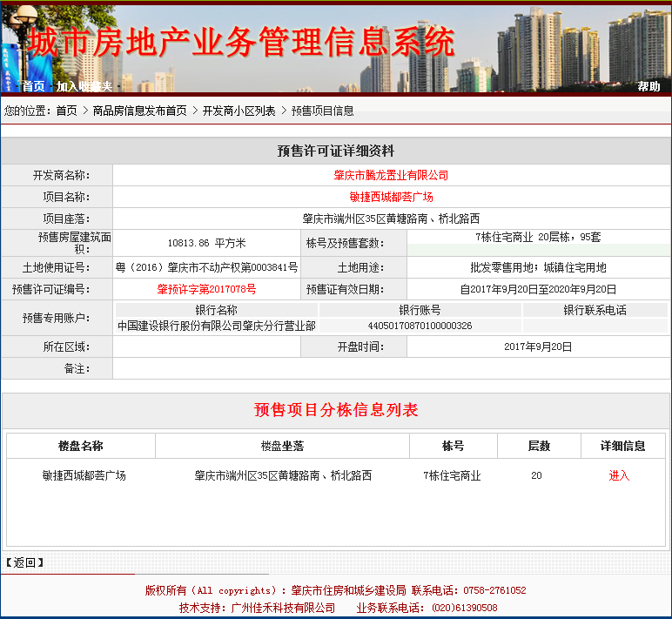Image resolution: width=672 pixels, height=619 pixels.
Task: Click the bank account number 44050170870100000326
Action: click(420, 326)
